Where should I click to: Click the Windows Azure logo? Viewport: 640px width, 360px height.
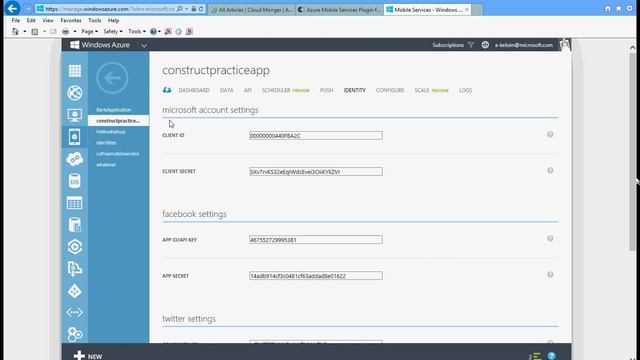coord(100,45)
